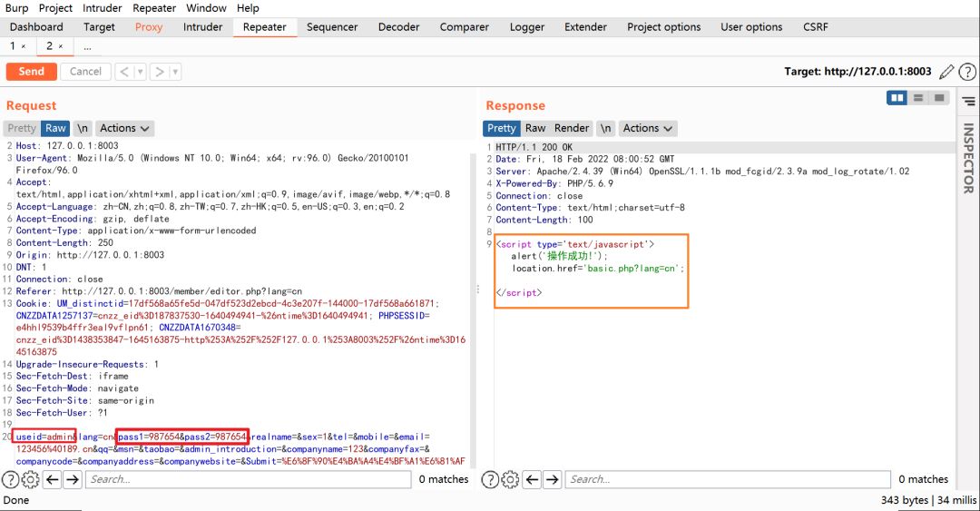This screenshot has height=511, width=980.
Task: Switch response view to Raw
Action: click(x=535, y=128)
